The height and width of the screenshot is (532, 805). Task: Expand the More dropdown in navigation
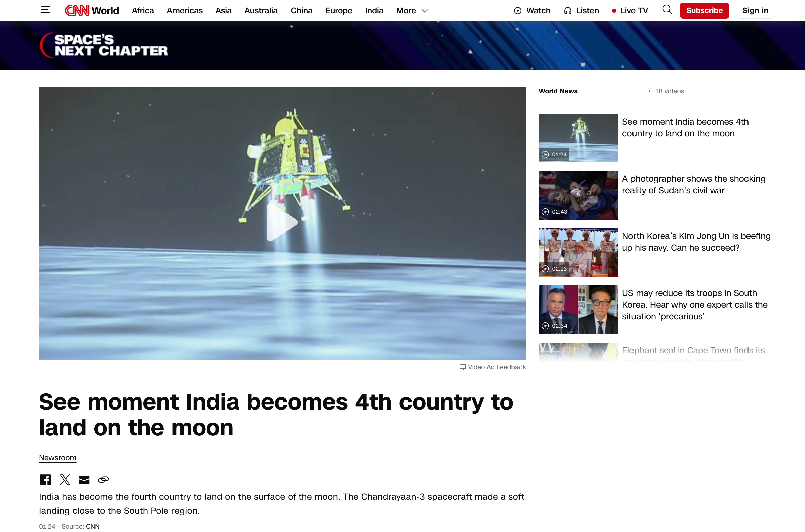click(x=412, y=11)
